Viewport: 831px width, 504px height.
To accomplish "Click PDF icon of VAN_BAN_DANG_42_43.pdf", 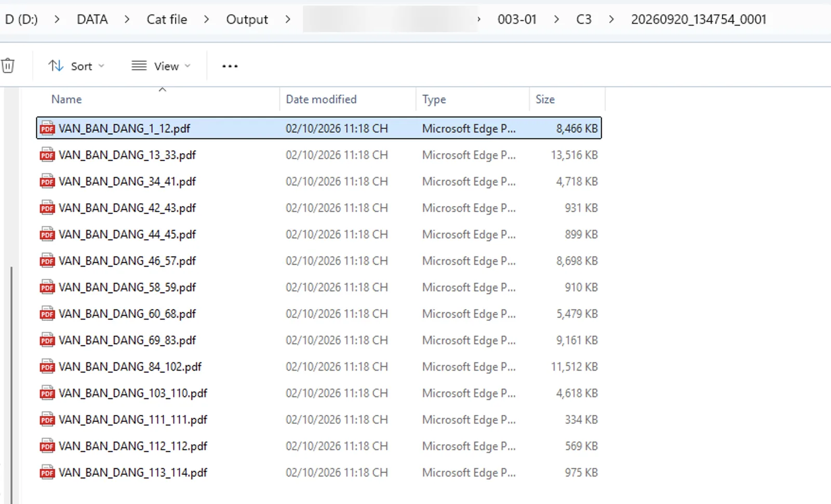I will tap(47, 208).
